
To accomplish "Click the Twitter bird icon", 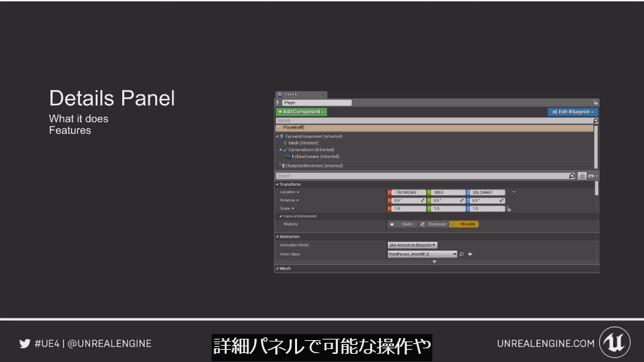I will (x=25, y=344).
